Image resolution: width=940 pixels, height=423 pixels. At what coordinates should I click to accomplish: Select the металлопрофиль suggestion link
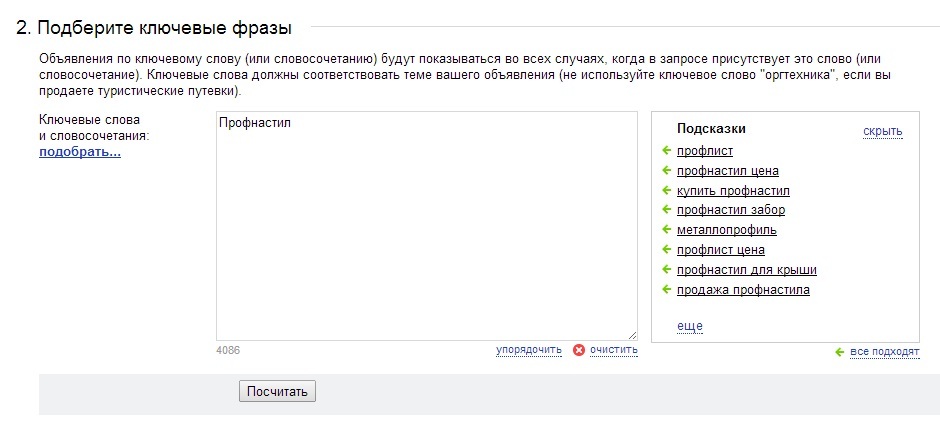click(x=727, y=230)
